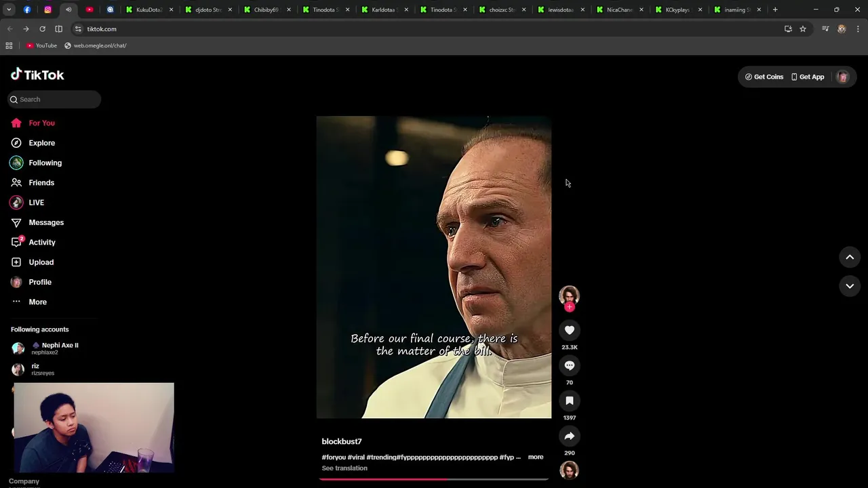This screenshot has width=868, height=488.
Task: Switch to the djdoto tab
Action: pos(208,9)
